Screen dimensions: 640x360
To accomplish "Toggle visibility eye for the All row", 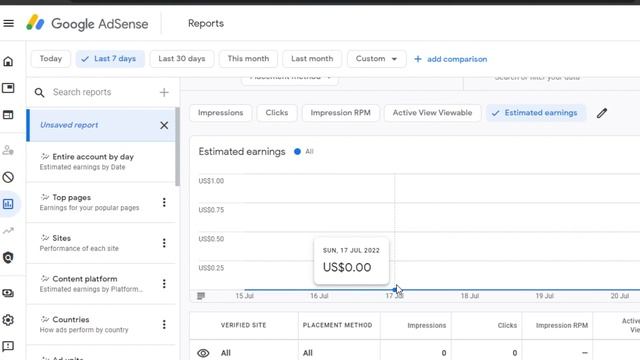I will 203,353.
